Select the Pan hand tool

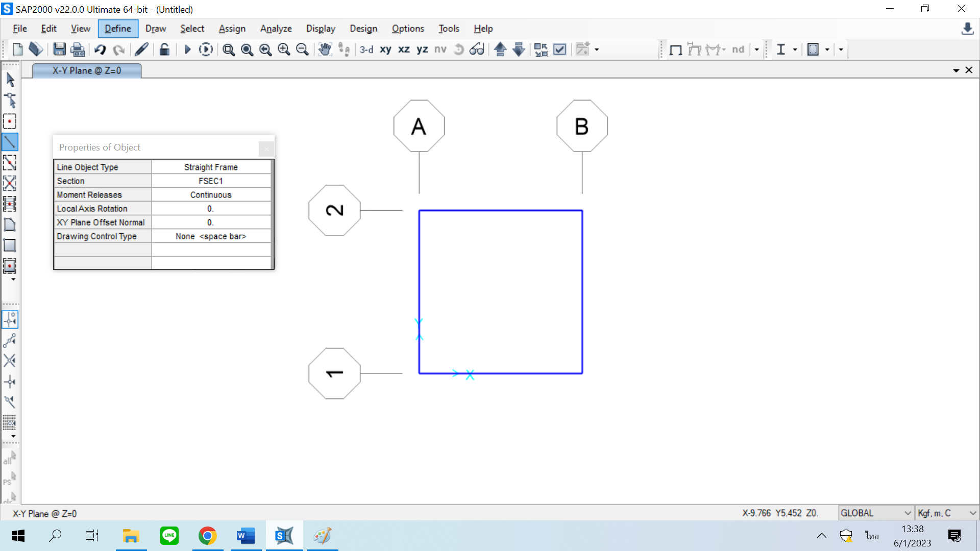point(325,49)
